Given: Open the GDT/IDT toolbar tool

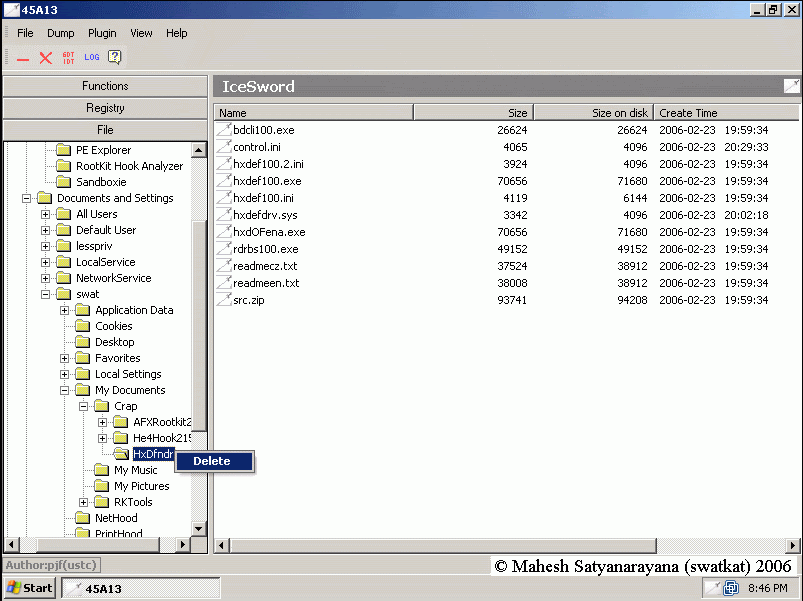Looking at the screenshot, I should (x=69, y=57).
